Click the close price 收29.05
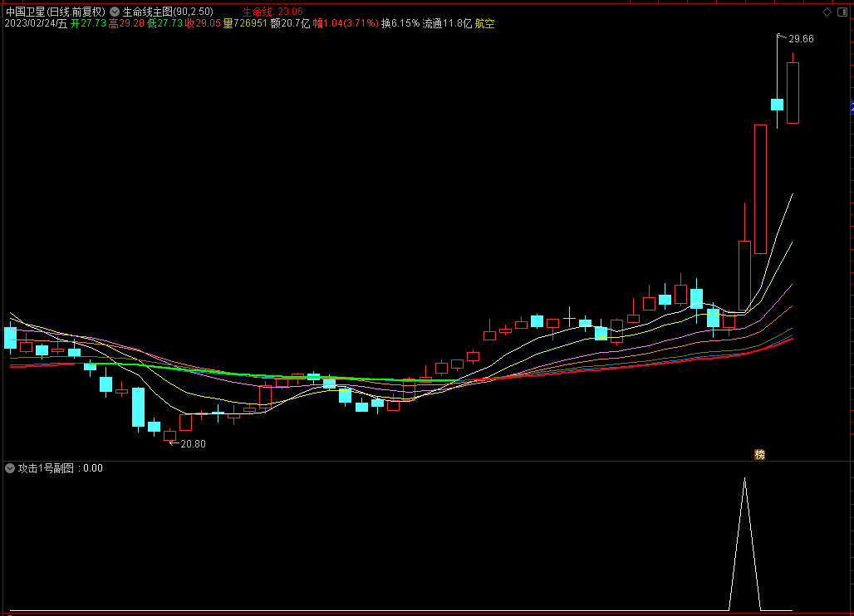The width and height of the screenshot is (854, 616). [x=203, y=23]
